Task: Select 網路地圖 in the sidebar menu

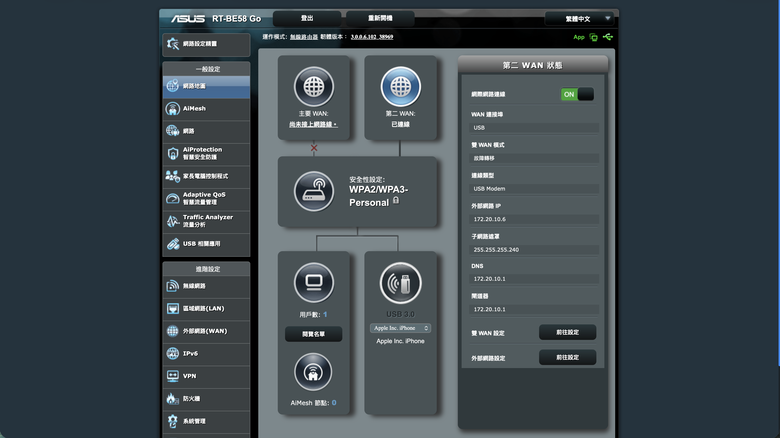Action: coord(206,86)
